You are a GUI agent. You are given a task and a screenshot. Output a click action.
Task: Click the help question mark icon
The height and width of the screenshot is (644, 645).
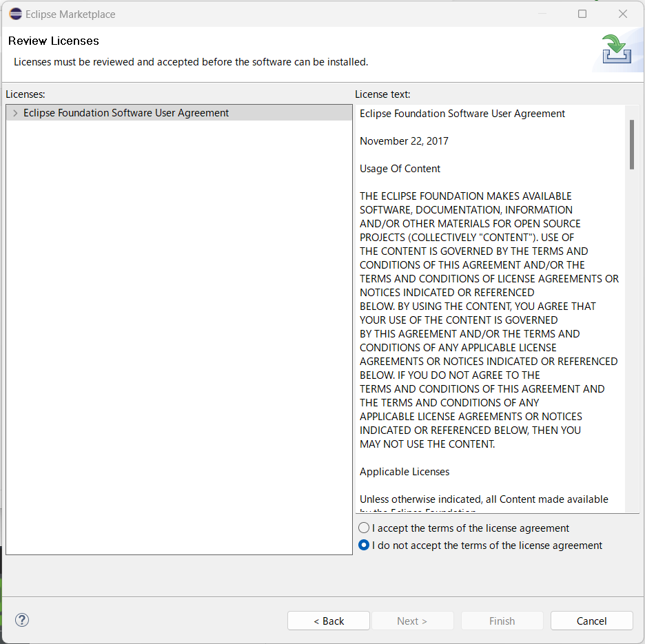point(22,620)
